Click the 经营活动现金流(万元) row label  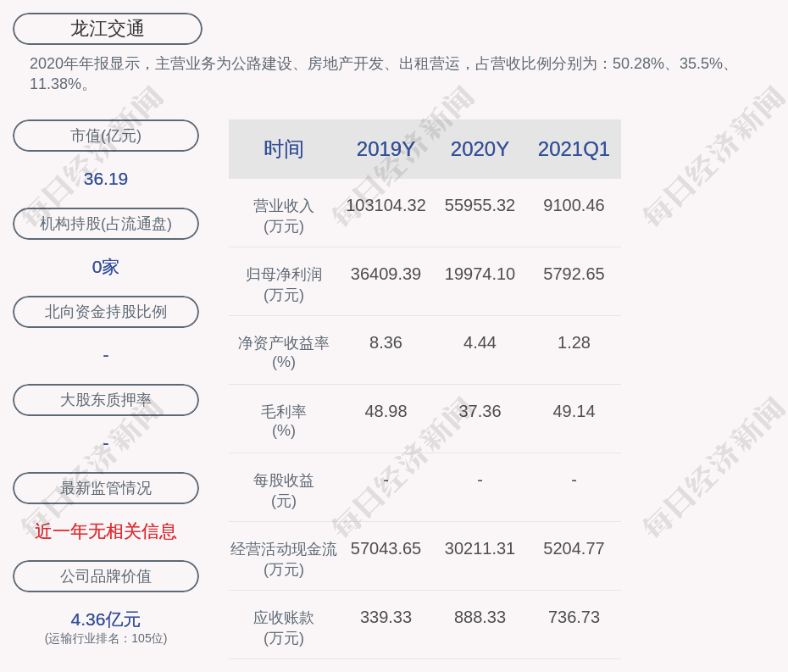pyautogui.click(x=284, y=559)
